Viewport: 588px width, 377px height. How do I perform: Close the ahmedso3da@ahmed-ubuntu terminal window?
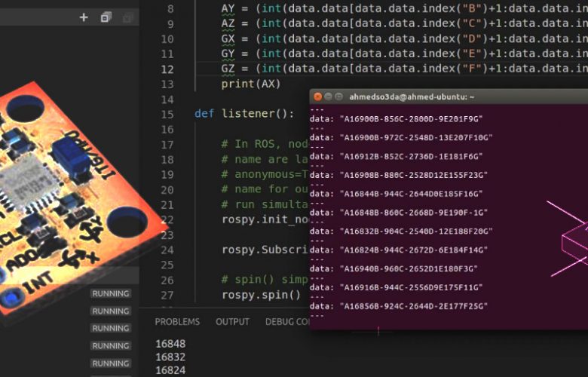[x=317, y=97]
